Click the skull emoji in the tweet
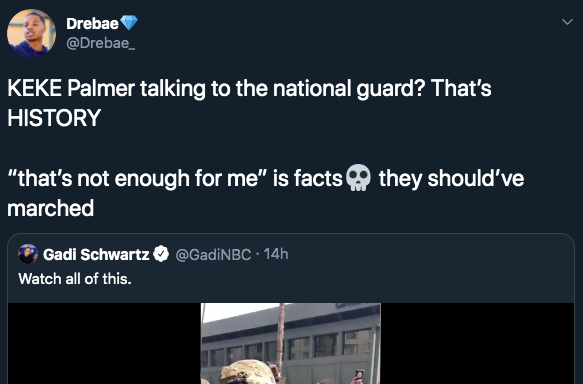Viewport: 583px width, 384px height. tap(358, 178)
